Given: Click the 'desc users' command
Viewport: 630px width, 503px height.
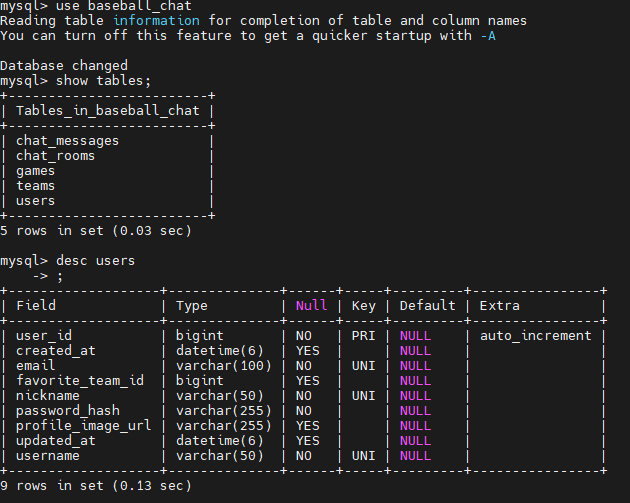Looking at the screenshot, I should click(95, 261).
